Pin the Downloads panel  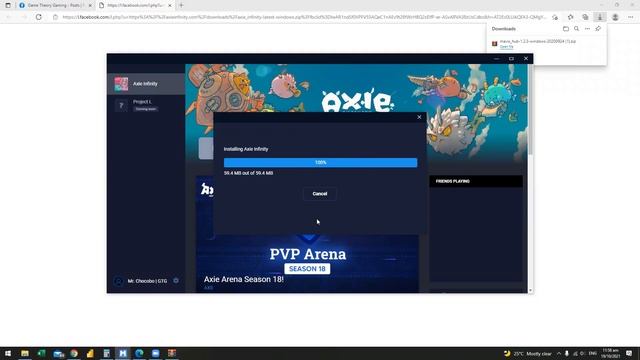tap(598, 29)
